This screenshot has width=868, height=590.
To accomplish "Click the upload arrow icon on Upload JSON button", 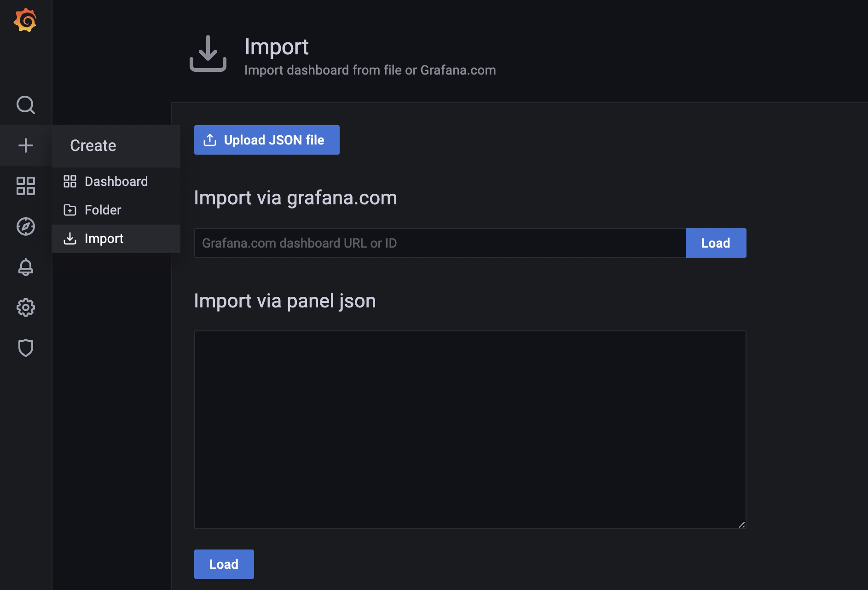I will 210,140.
